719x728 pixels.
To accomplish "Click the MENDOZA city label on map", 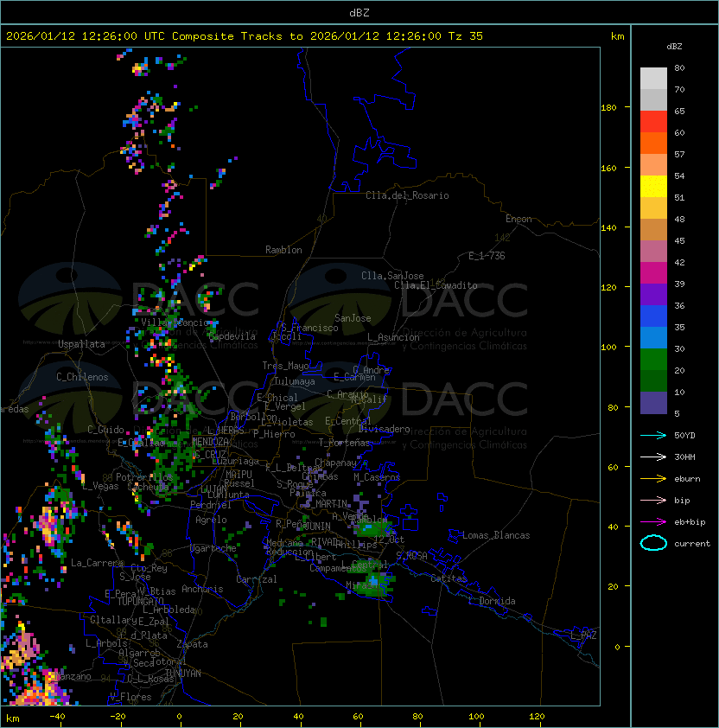I will click(x=210, y=441).
